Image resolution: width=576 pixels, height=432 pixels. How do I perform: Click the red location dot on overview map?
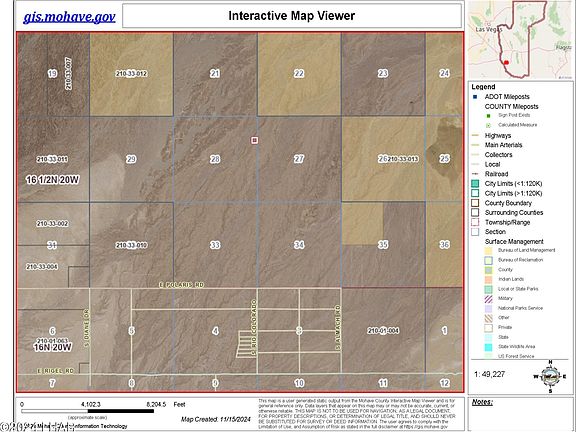pos(506,62)
